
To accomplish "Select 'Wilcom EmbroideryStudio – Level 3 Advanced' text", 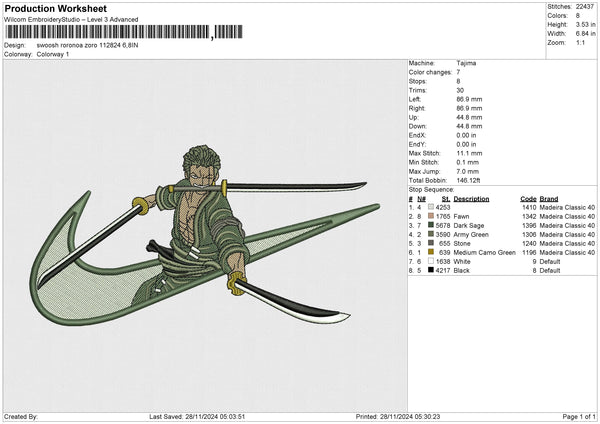I will pyautogui.click(x=71, y=20).
